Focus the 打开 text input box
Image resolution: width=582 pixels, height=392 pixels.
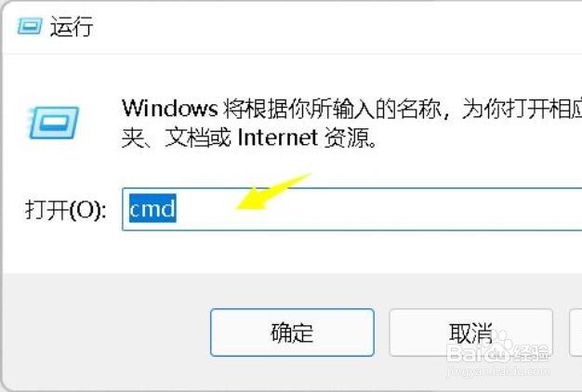pyautogui.click(x=351, y=209)
